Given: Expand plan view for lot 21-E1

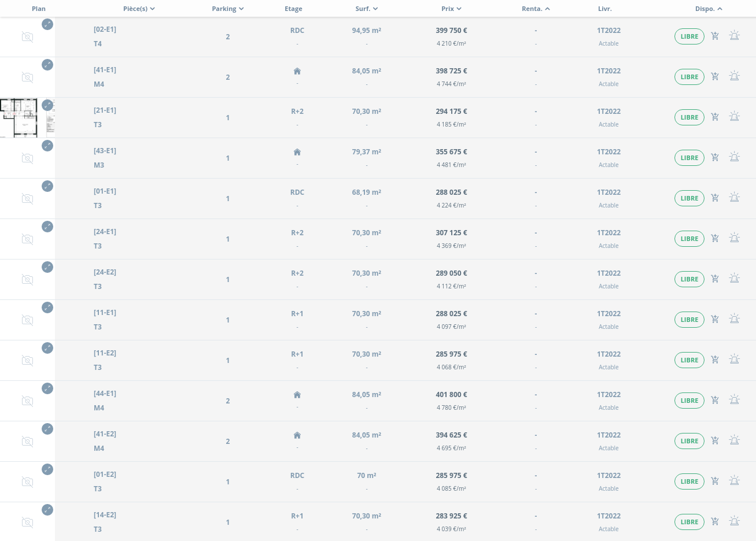Looking at the screenshot, I should [47, 105].
